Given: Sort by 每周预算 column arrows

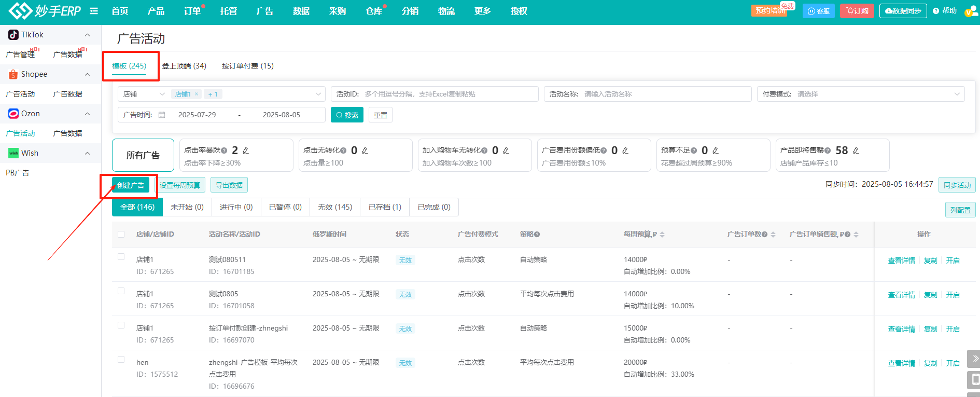Looking at the screenshot, I should (662, 235).
